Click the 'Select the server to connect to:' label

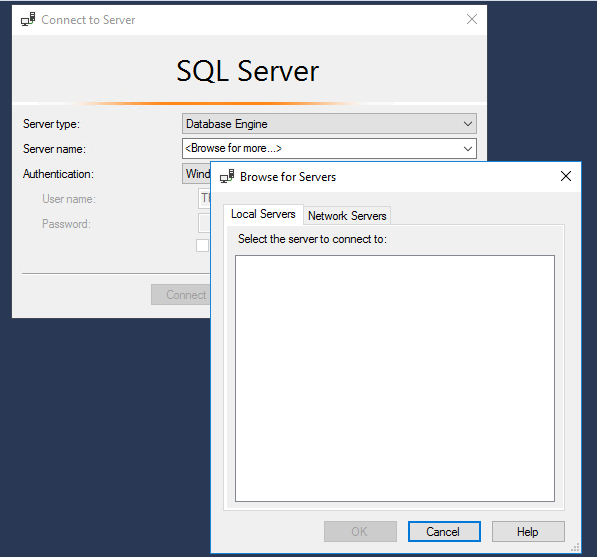coord(312,239)
